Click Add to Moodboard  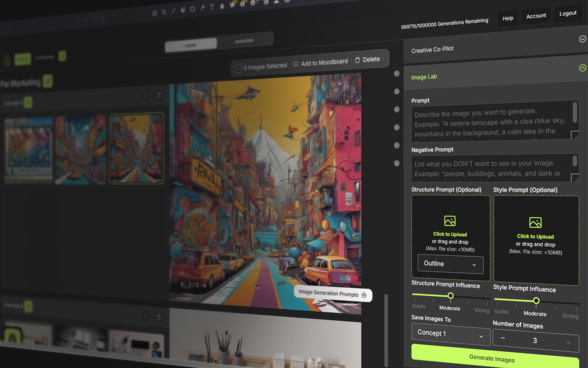click(324, 62)
